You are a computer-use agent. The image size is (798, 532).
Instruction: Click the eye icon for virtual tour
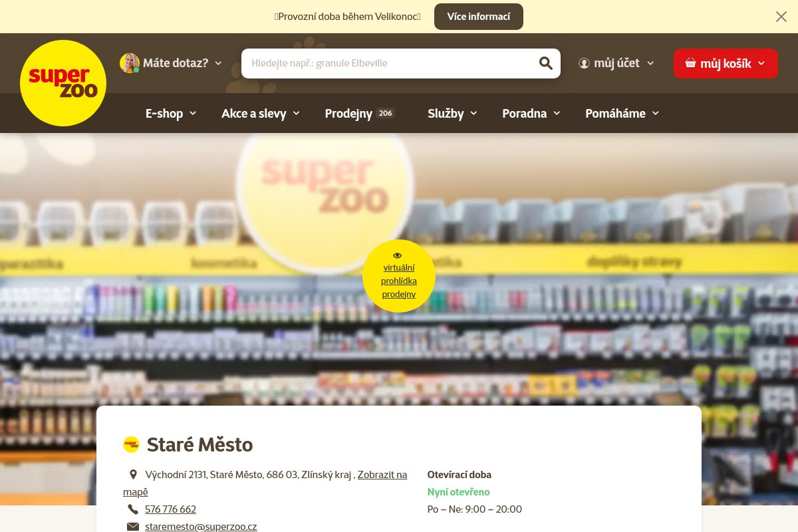pyautogui.click(x=398, y=255)
